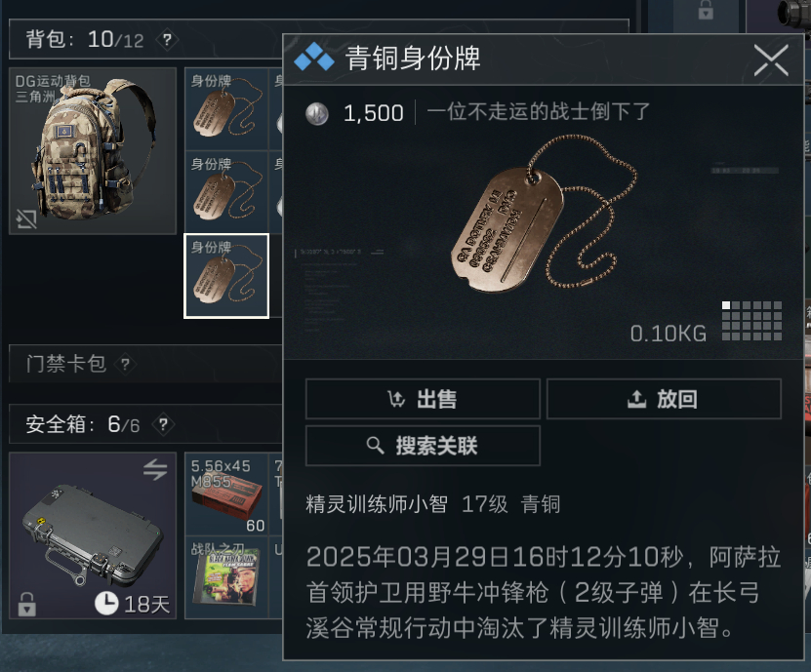Viewport: 811px width, 672px height.
Task: Click the 18天 clock timer icon
Action: [x=106, y=604]
